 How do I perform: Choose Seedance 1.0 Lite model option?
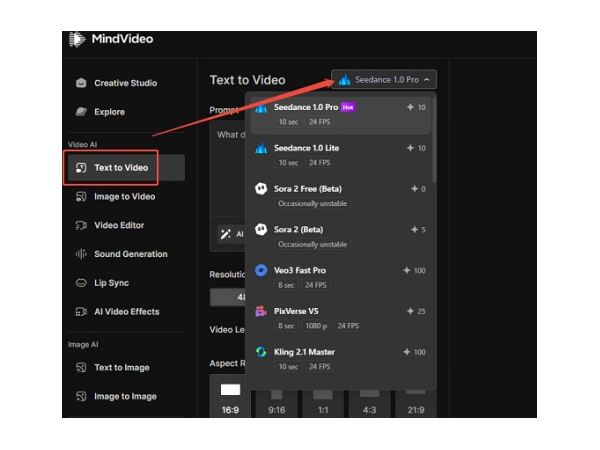341,155
